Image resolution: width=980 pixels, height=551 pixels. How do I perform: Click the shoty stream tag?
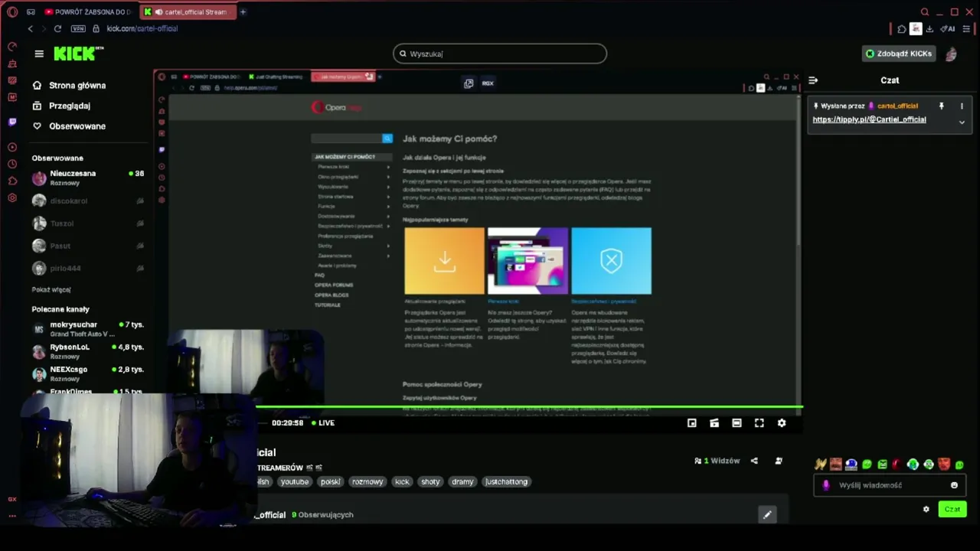[x=430, y=482]
